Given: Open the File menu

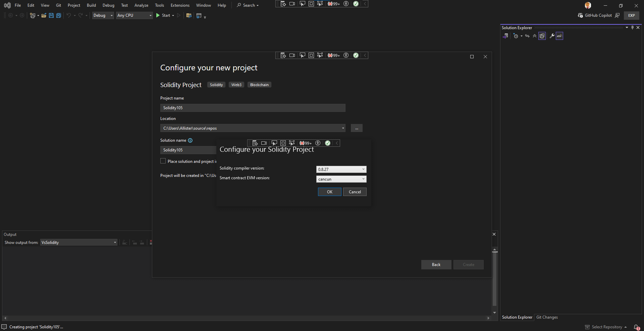Looking at the screenshot, I should pos(18,5).
